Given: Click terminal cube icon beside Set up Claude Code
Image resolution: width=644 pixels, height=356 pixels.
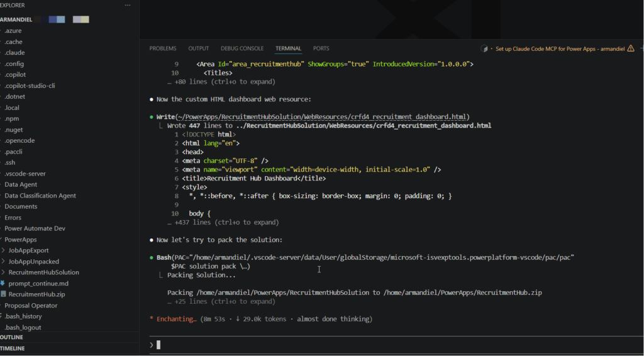Looking at the screenshot, I should point(484,48).
